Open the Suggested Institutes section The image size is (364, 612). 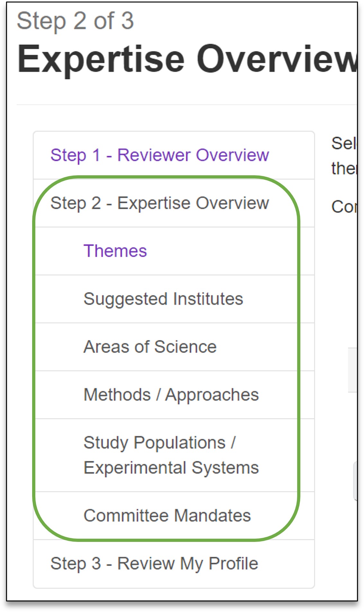[163, 299]
